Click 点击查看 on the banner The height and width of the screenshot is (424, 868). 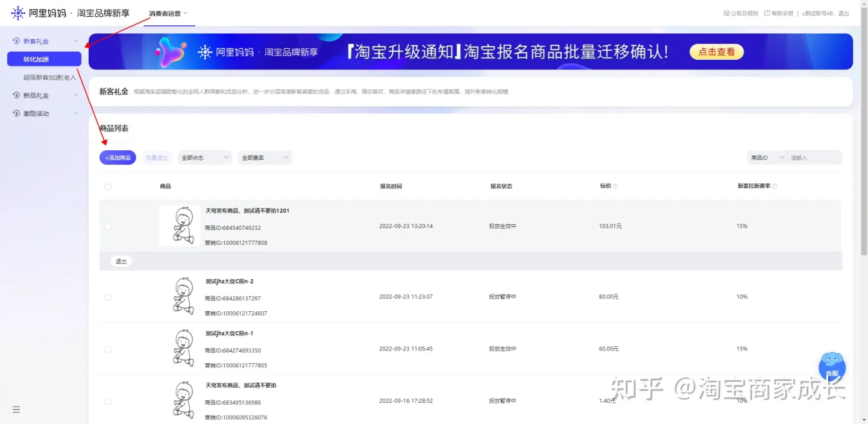[x=717, y=52]
